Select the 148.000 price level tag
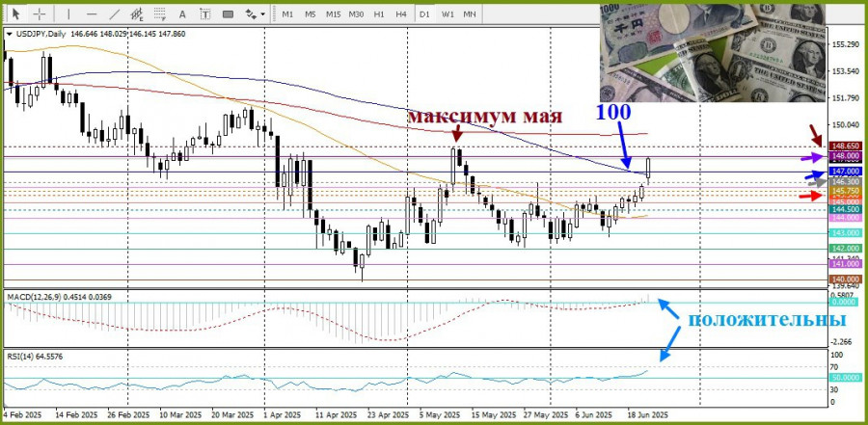868x425 pixels. (846, 157)
